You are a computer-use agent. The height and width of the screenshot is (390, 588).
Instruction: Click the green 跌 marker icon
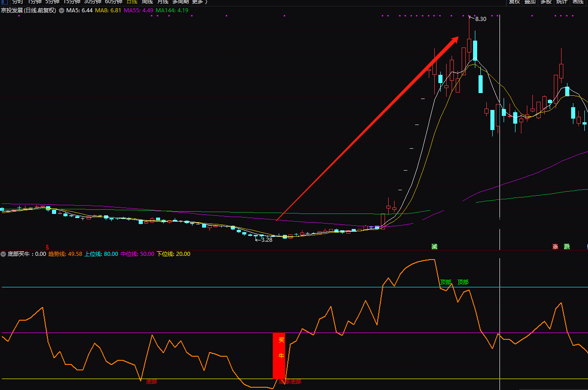[x=567, y=247]
